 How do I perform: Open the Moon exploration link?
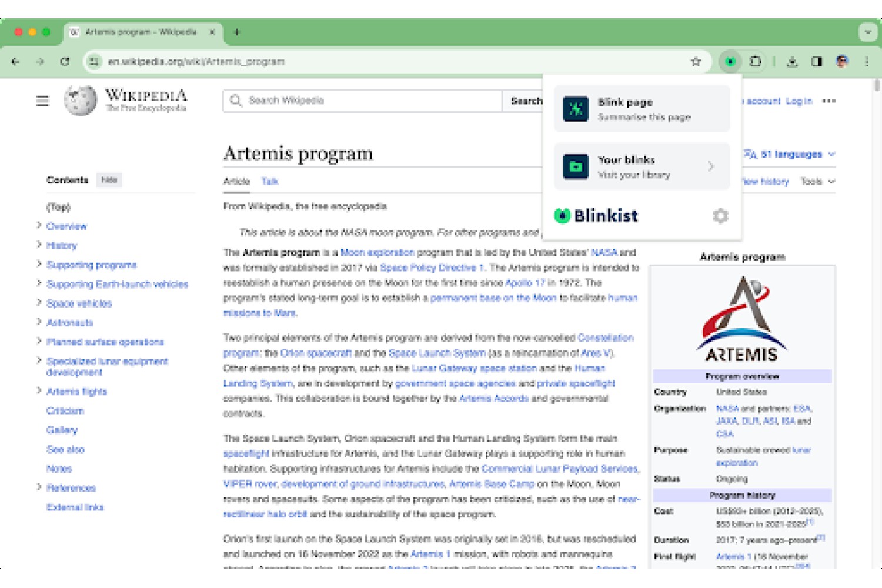(377, 253)
